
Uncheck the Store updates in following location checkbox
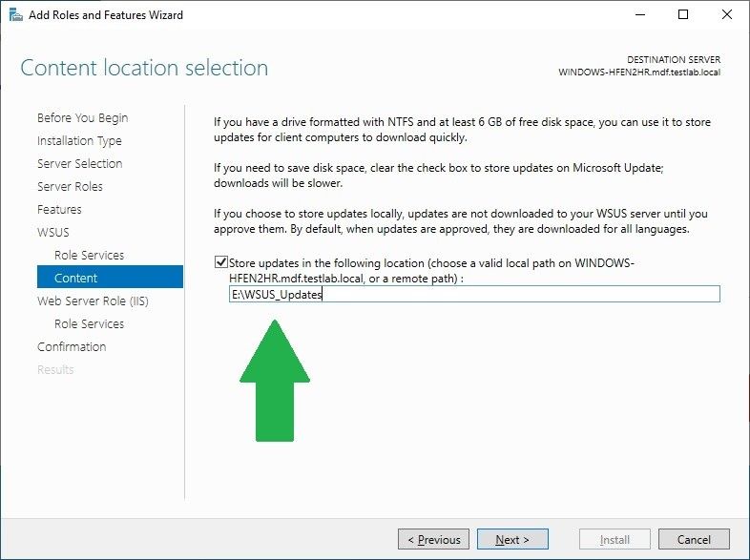(221, 262)
